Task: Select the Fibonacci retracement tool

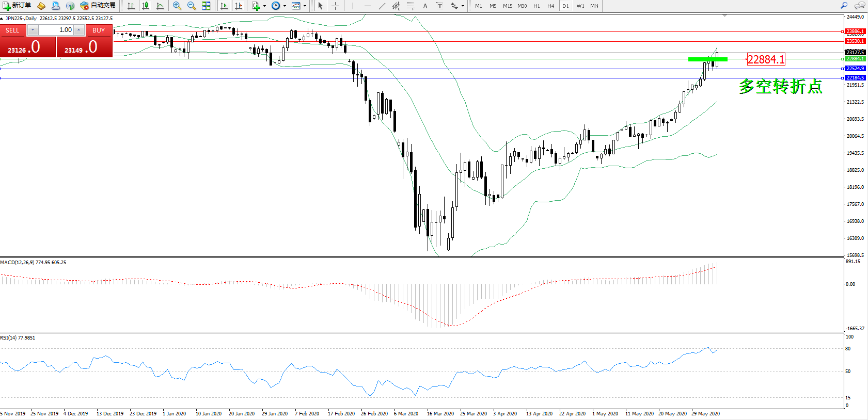Action: 411,6
